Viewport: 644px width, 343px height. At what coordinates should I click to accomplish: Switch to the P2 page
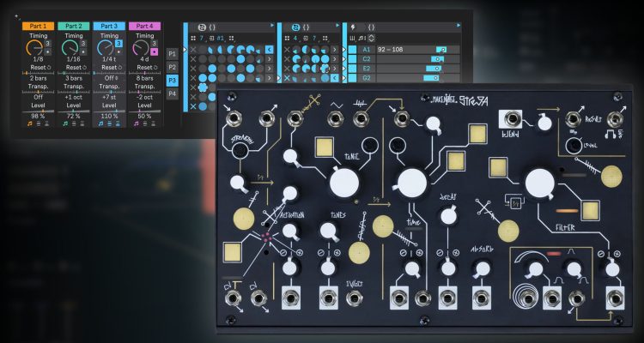pyautogui.click(x=172, y=67)
